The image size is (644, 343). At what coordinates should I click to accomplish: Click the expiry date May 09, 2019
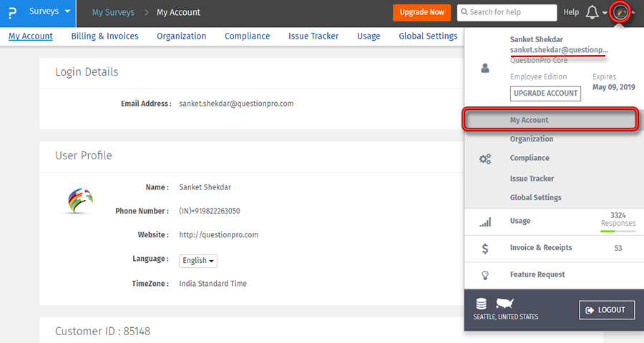pos(614,87)
